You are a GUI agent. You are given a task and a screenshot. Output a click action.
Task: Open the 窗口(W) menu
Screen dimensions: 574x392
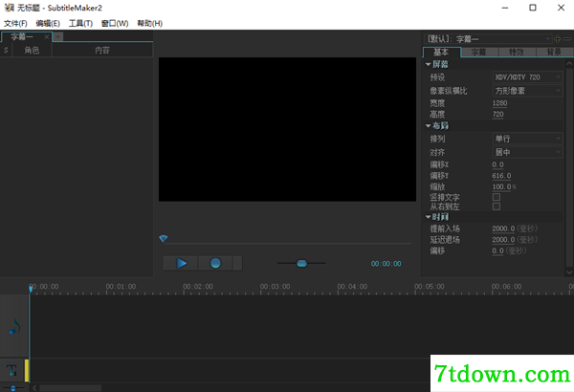click(x=115, y=24)
